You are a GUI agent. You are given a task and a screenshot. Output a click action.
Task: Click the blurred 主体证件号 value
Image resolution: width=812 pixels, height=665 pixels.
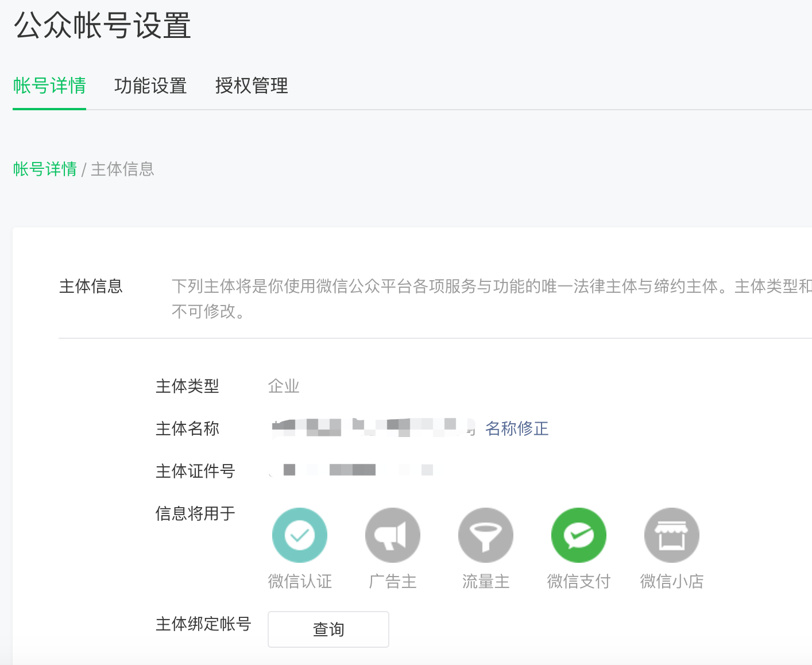tap(351, 470)
